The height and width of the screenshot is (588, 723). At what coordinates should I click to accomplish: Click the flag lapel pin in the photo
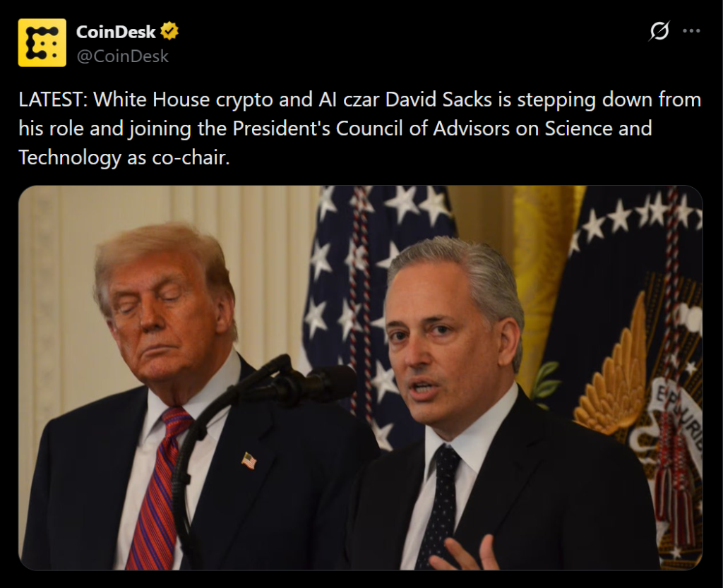click(x=249, y=460)
